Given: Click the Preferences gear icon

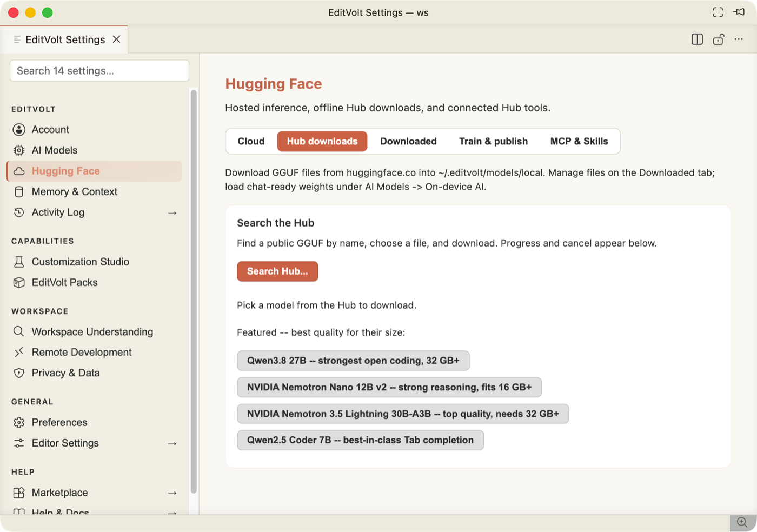Looking at the screenshot, I should (x=19, y=422).
